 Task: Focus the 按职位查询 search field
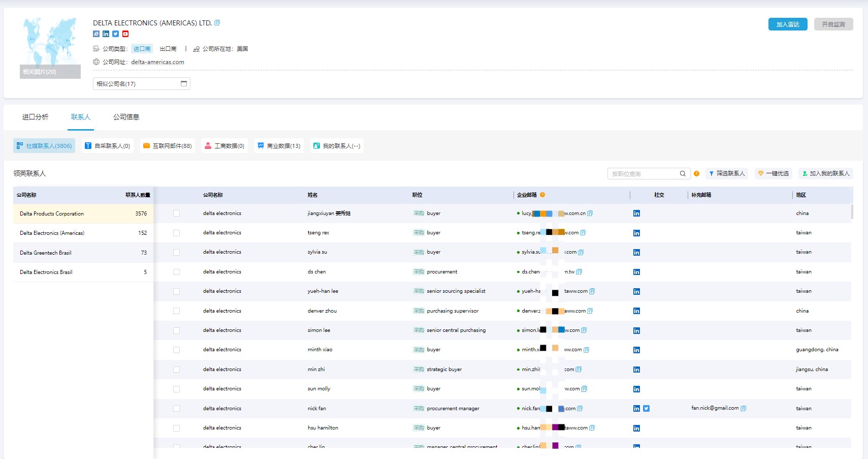point(644,174)
